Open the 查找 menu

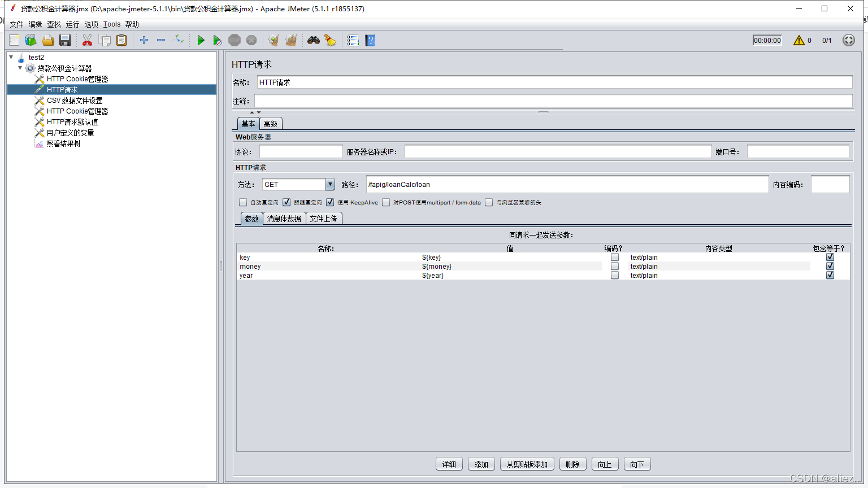coord(54,24)
